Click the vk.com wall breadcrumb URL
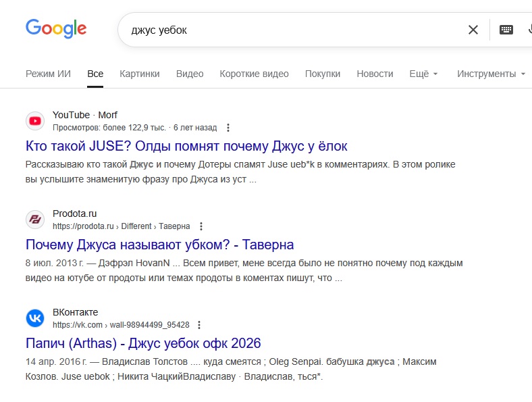Viewport: 532px width, 402px height. pyautogui.click(x=121, y=325)
